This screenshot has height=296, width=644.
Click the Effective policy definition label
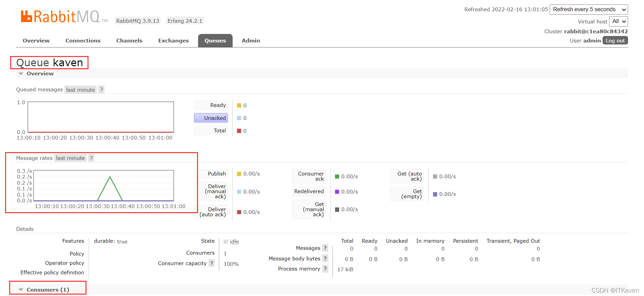[52, 273]
